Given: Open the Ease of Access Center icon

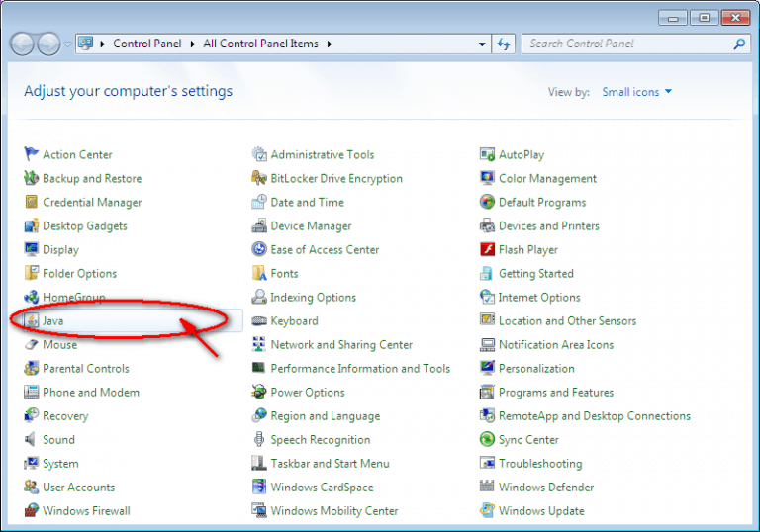Looking at the screenshot, I should [x=259, y=249].
